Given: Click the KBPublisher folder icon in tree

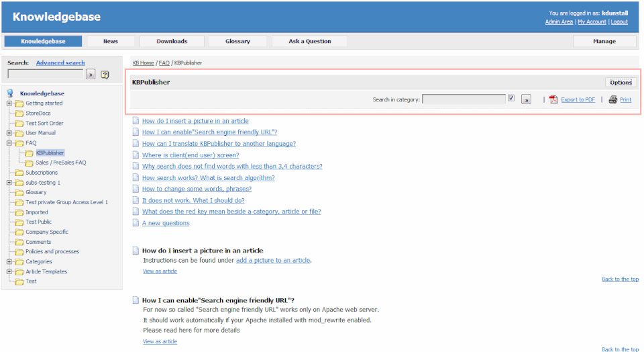Looking at the screenshot, I should coord(29,153).
